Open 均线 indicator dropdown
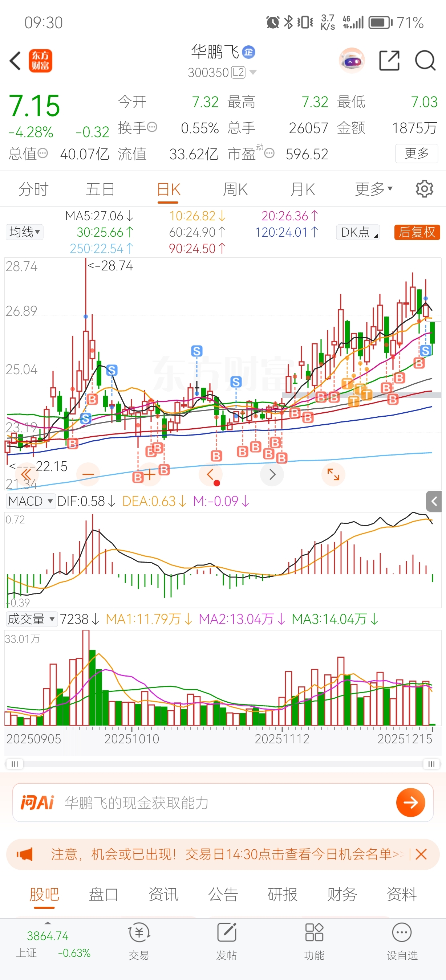446x980 pixels. [x=25, y=232]
